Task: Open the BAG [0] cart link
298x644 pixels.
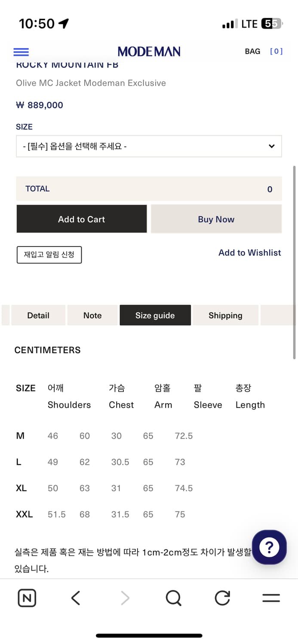Action: (264, 52)
